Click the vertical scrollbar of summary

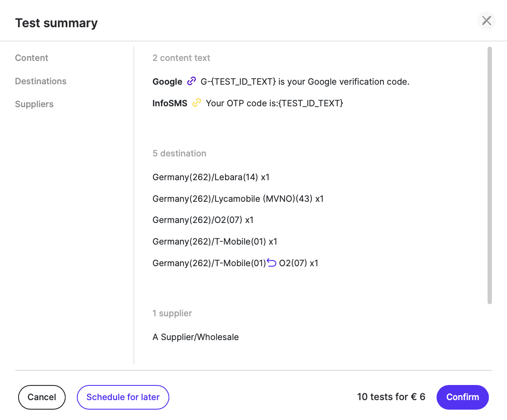point(490,175)
